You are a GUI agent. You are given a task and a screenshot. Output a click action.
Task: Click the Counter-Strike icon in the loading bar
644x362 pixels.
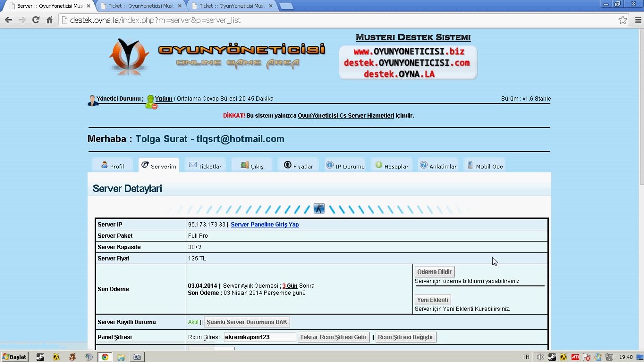point(319,209)
